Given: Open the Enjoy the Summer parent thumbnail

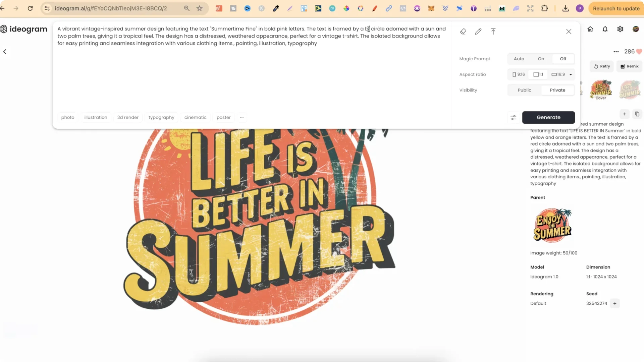Looking at the screenshot, I should [x=552, y=225].
